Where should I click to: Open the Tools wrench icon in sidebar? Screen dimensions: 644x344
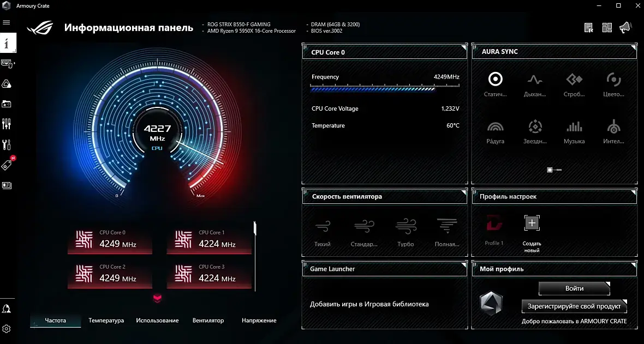6,144
